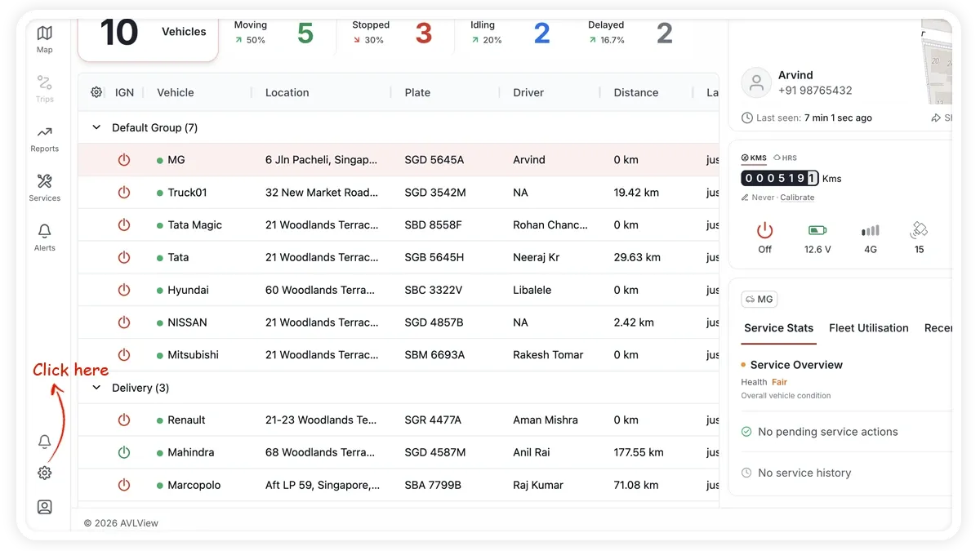Click the Calibrate odometer link
The image size is (980, 551).
(797, 198)
